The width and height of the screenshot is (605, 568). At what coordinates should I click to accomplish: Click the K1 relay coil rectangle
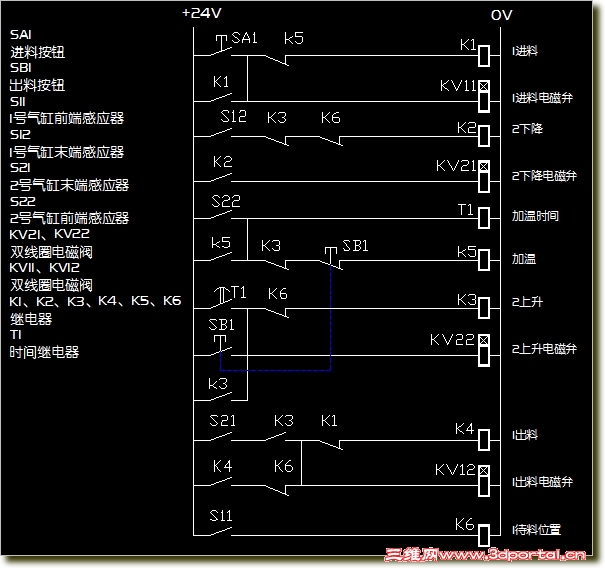point(484,56)
